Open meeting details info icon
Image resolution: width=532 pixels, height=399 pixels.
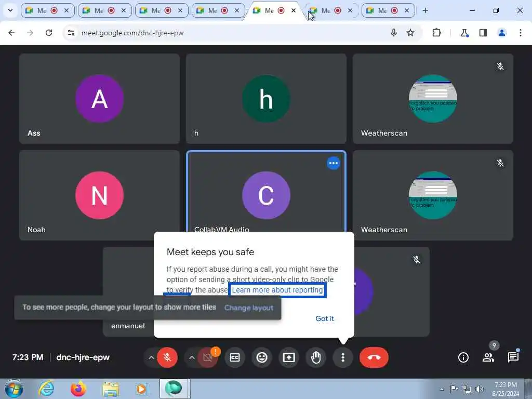coord(463,357)
